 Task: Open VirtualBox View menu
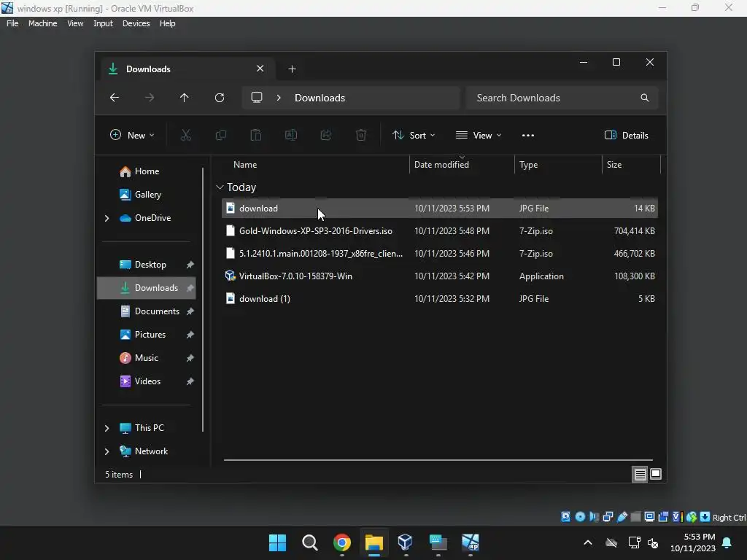75,23
